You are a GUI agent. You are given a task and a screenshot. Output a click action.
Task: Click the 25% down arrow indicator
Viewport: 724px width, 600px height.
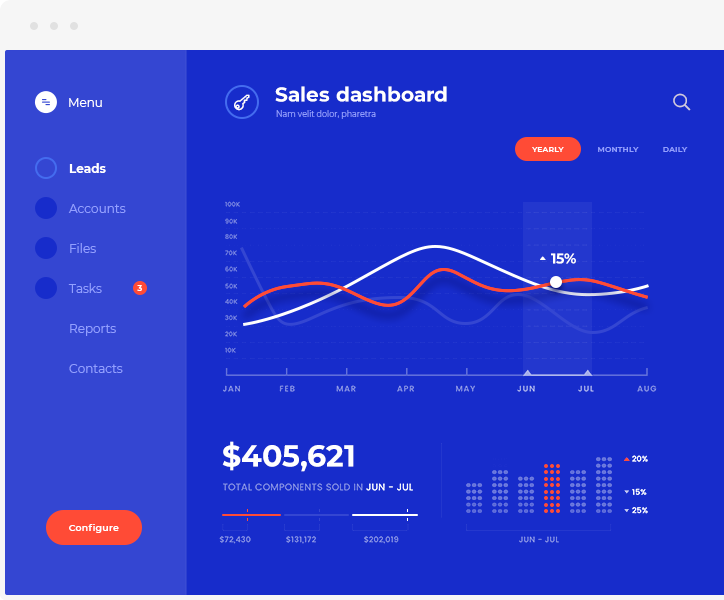pyautogui.click(x=627, y=510)
